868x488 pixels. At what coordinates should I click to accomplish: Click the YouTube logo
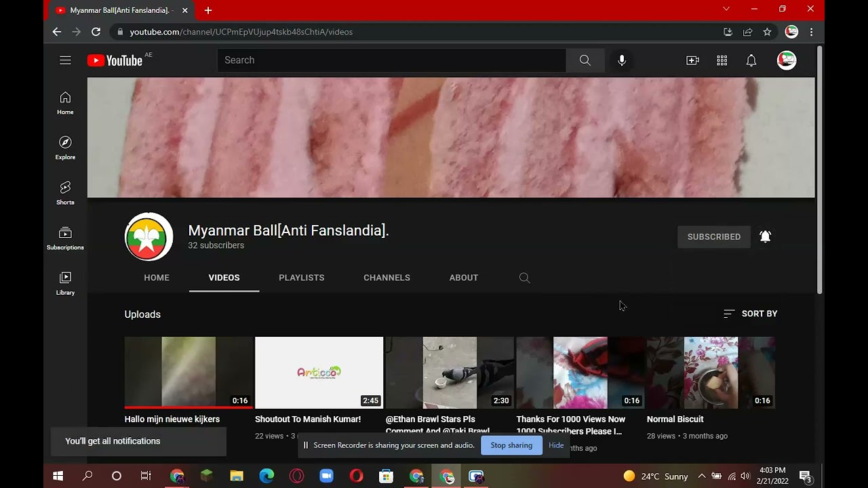pyautogui.click(x=115, y=60)
